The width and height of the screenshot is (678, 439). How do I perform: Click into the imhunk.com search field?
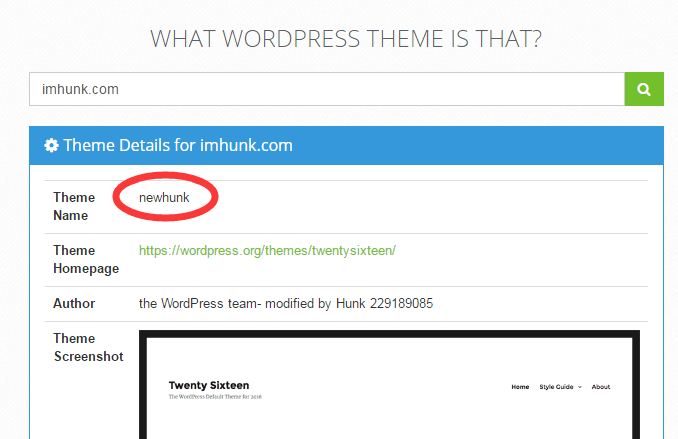click(x=326, y=89)
